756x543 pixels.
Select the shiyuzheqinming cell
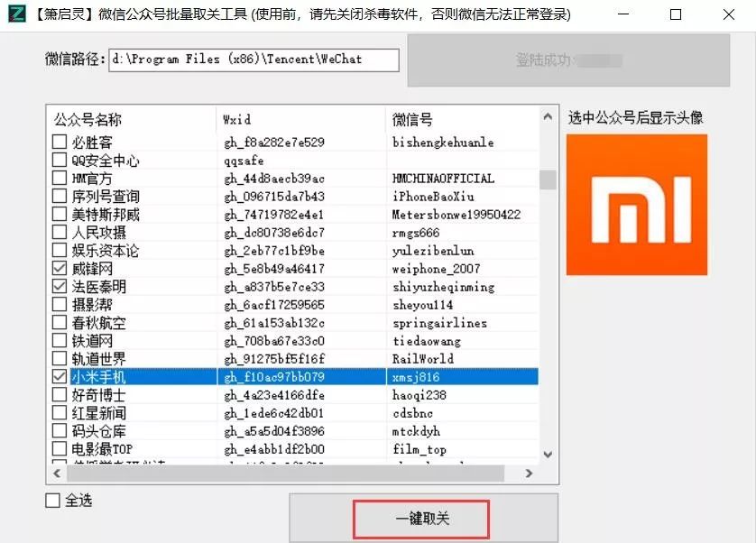coord(444,287)
